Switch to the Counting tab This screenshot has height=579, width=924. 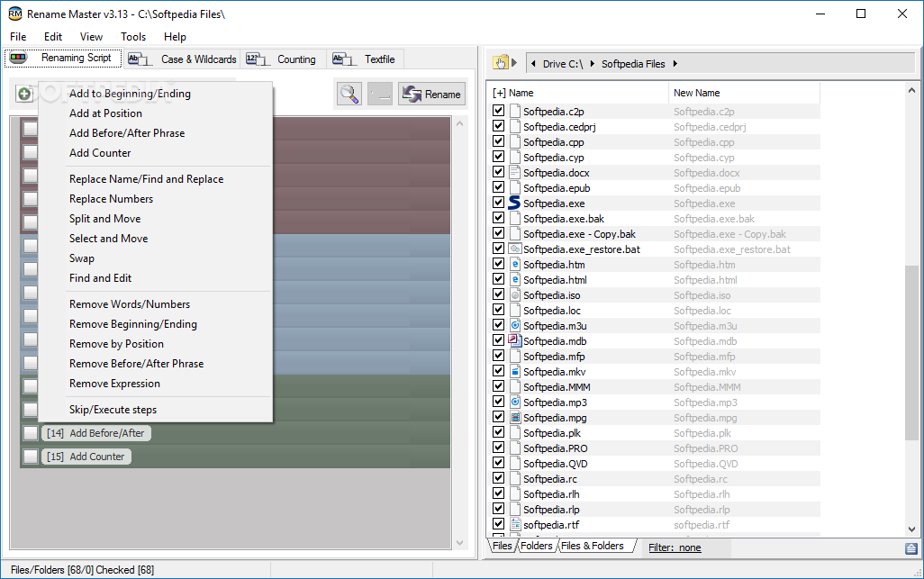tap(282, 59)
